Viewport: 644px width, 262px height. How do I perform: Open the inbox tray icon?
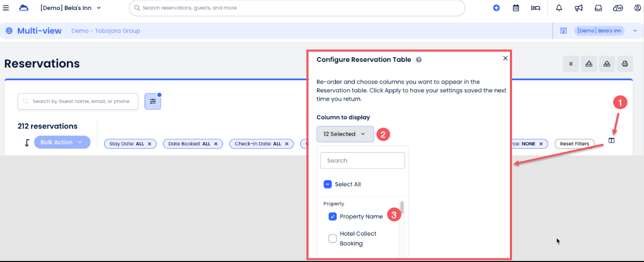598,8
